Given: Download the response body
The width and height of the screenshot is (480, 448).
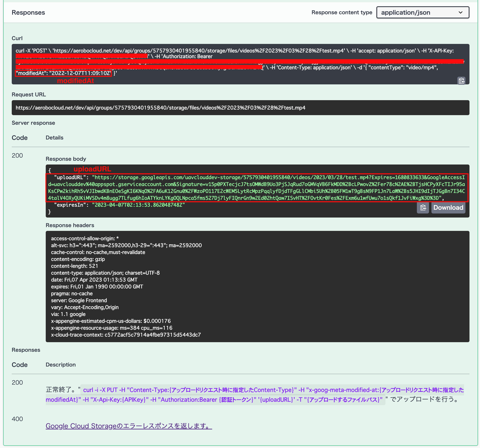Looking at the screenshot, I should click(x=448, y=208).
